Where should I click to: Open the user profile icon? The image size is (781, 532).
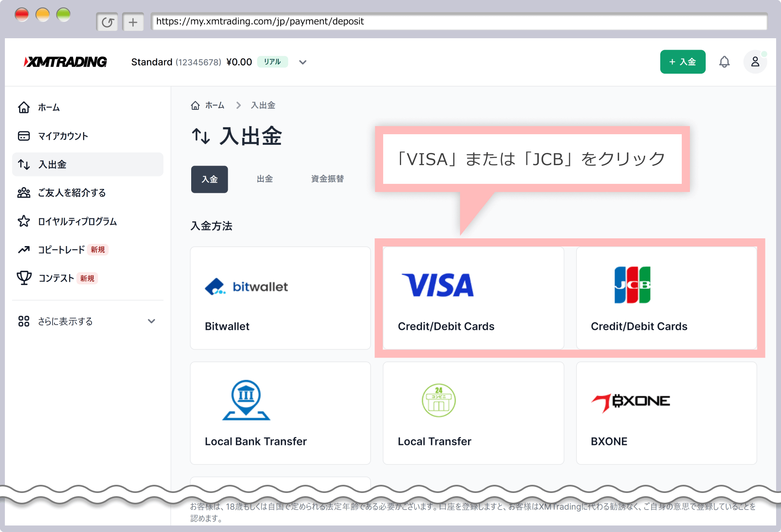click(755, 62)
